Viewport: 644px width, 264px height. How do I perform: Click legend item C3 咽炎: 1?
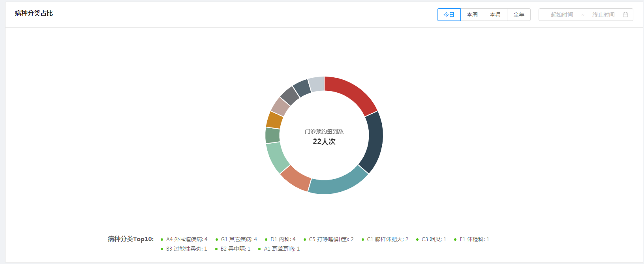point(431,239)
